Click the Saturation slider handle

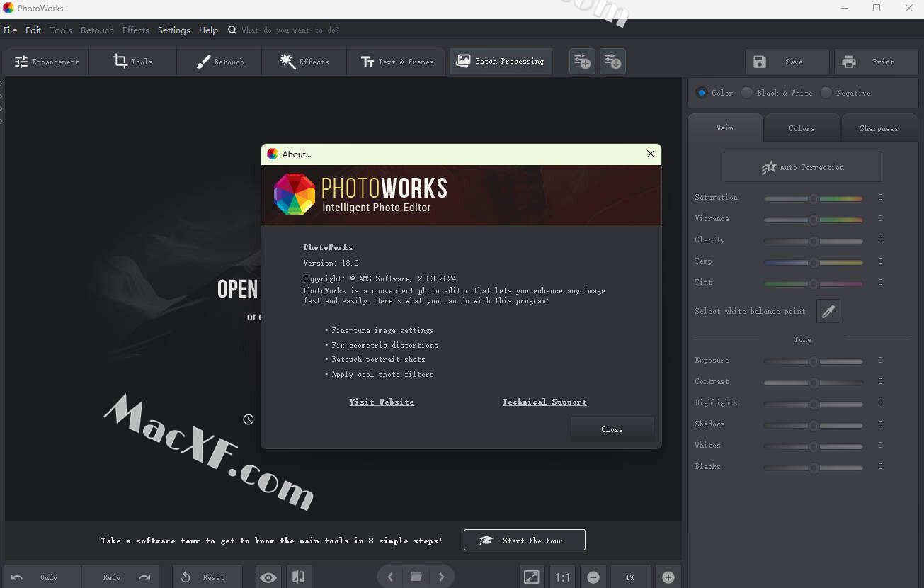coord(814,199)
